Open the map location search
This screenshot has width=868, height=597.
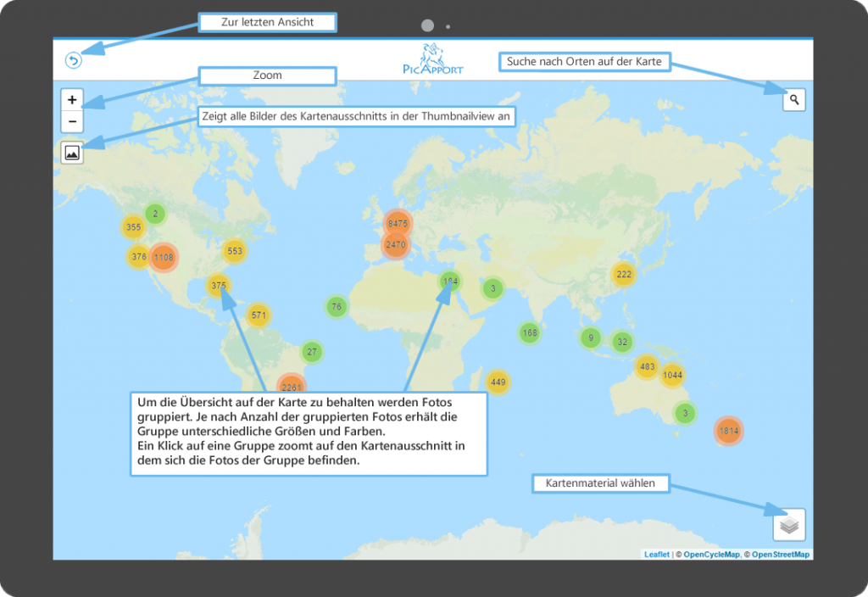[793, 100]
